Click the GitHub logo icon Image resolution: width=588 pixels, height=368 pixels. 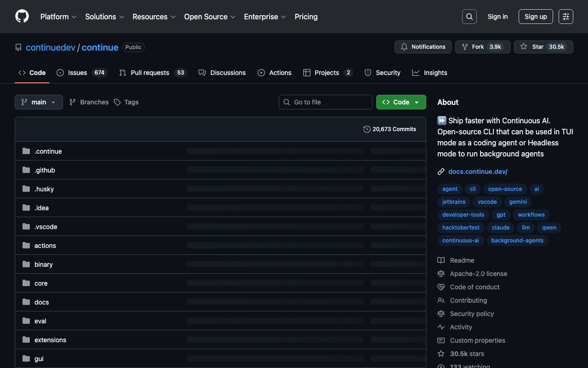[x=22, y=17]
